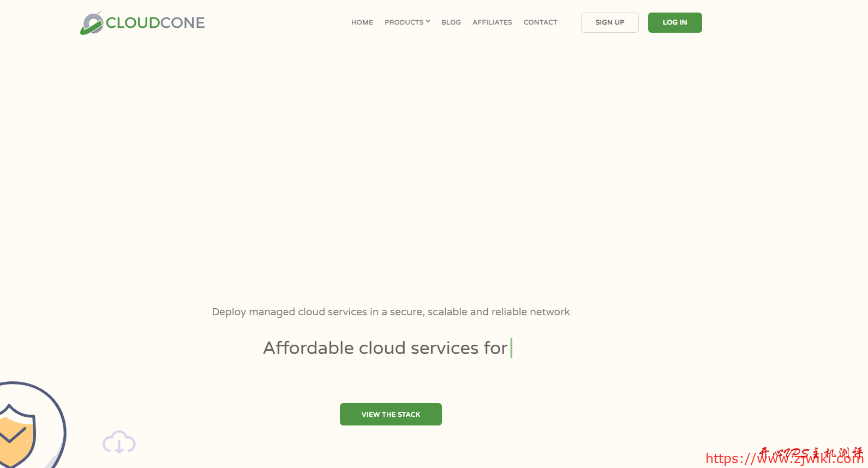Click the 'Affordable cloud services for' headline

[x=385, y=348]
